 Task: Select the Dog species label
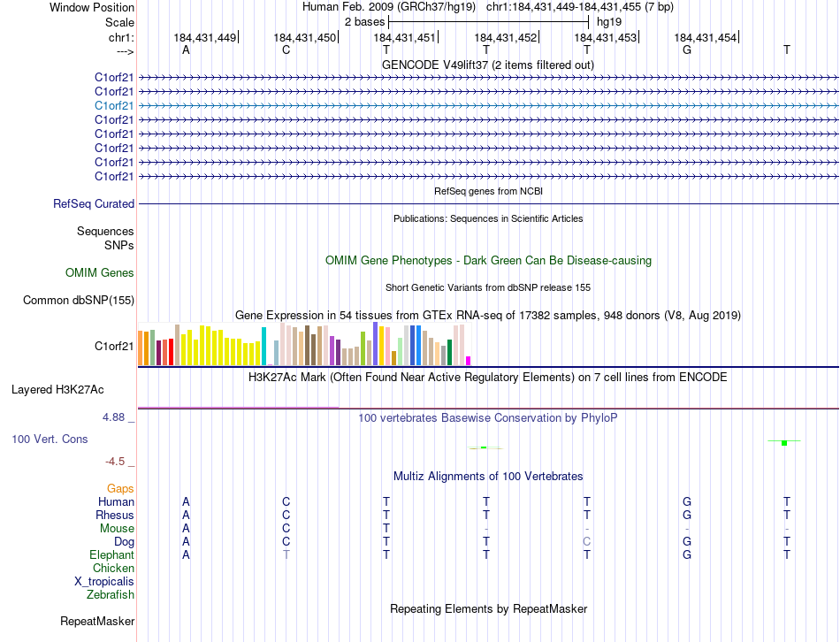point(125,542)
